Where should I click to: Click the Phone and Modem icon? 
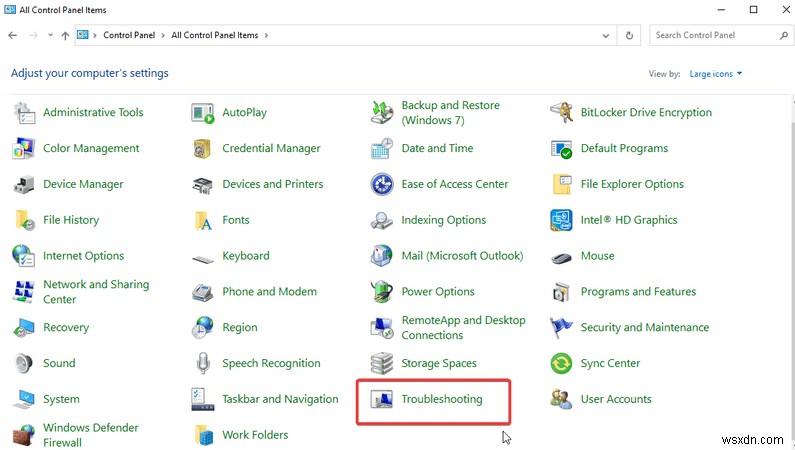(203, 292)
